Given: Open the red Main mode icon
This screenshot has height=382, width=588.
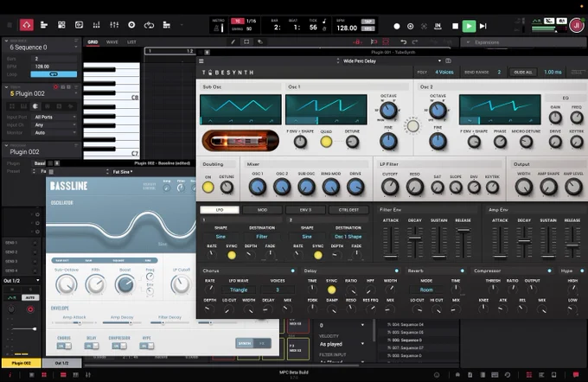Looking at the screenshot, I should pyautogui.click(x=26, y=25).
